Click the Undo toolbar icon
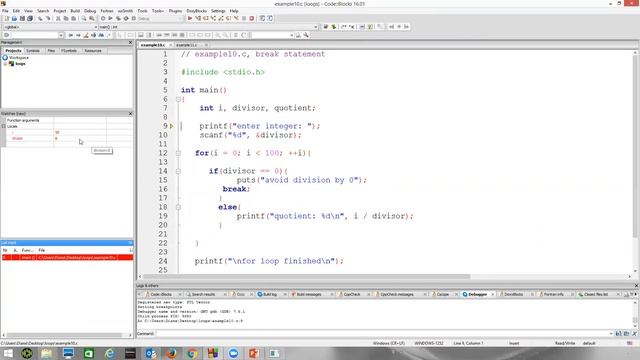 [x=40, y=18]
